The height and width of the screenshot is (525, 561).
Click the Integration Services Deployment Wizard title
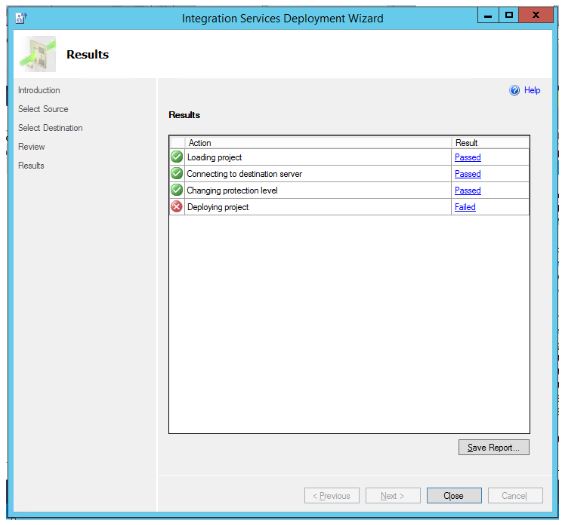283,18
